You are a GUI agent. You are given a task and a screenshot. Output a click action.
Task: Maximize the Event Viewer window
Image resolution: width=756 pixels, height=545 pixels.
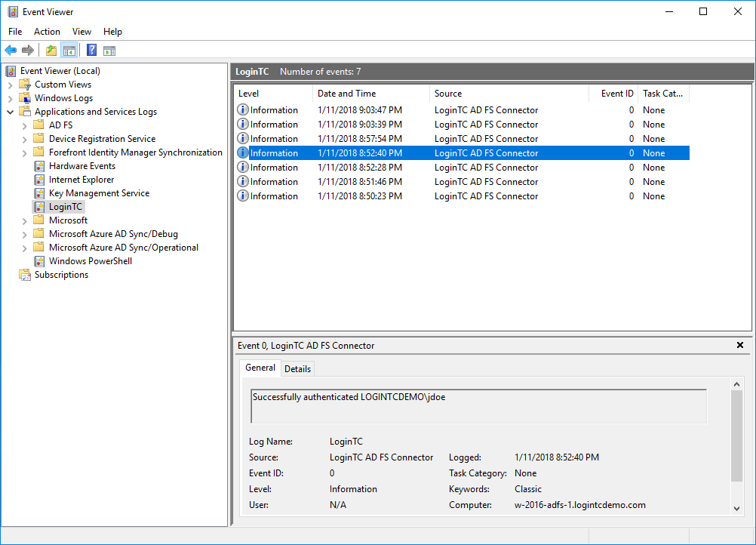pyautogui.click(x=703, y=11)
